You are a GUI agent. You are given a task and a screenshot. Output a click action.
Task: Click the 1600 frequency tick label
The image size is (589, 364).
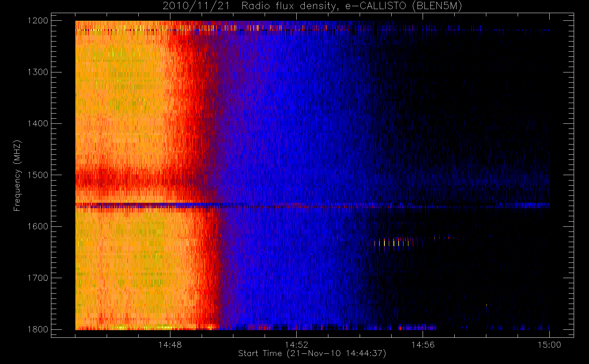coord(38,226)
